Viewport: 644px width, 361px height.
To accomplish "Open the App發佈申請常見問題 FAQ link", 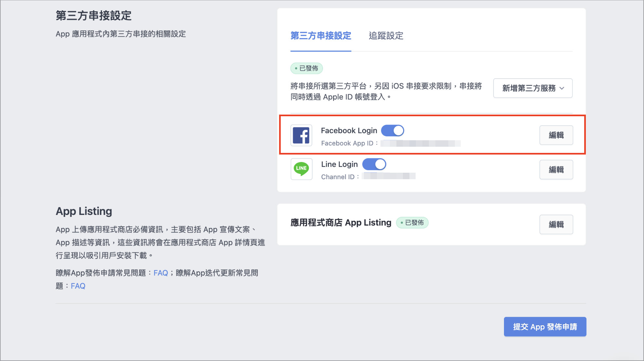I will coord(161,273).
